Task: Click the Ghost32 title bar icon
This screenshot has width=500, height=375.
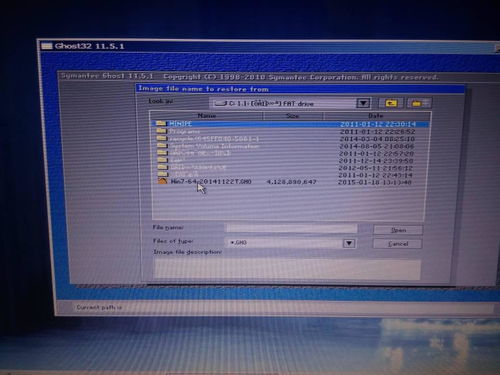Action: point(47,46)
